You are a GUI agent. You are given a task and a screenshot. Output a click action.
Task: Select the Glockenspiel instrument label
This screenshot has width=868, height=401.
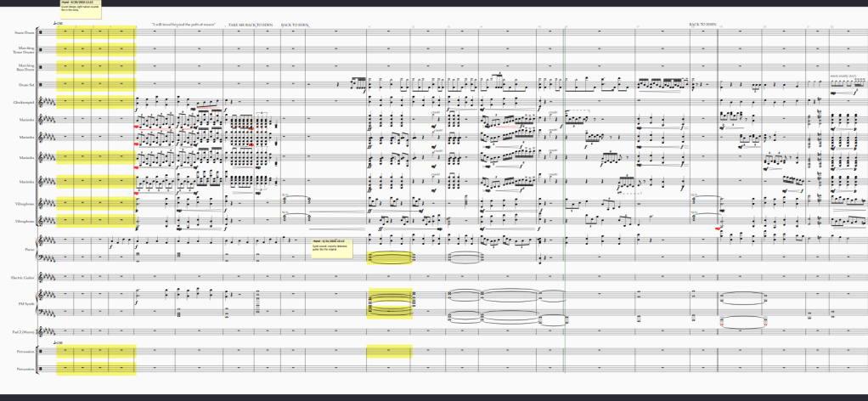(23, 103)
